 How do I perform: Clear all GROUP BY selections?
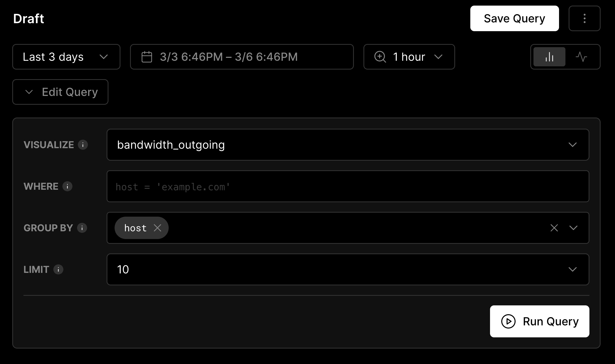click(x=554, y=228)
